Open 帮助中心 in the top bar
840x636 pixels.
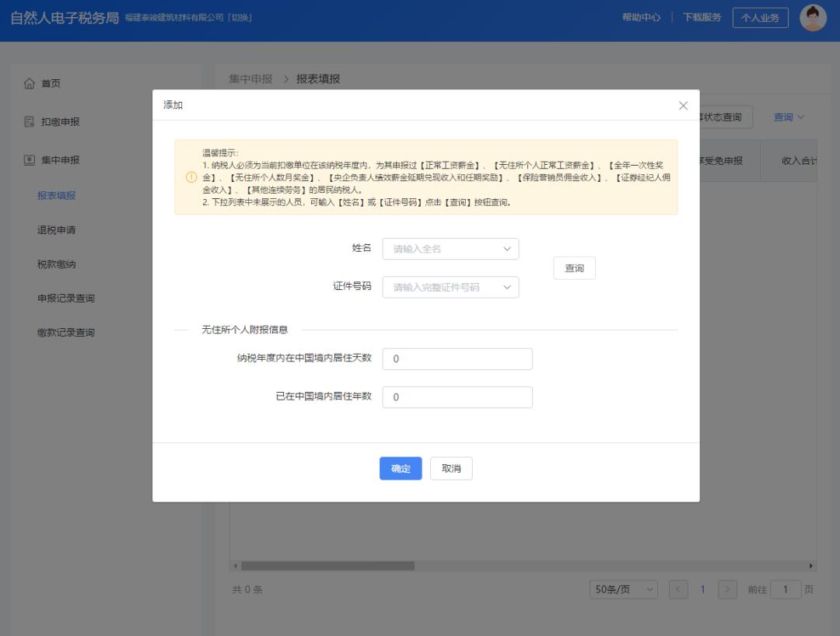640,17
